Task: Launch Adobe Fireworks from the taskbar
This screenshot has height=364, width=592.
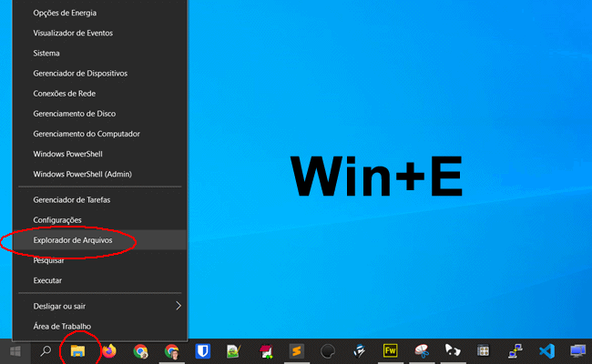Action: (x=390, y=350)
